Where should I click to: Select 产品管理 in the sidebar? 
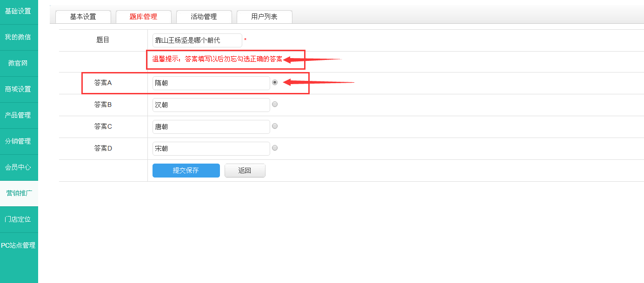(19, 115)
